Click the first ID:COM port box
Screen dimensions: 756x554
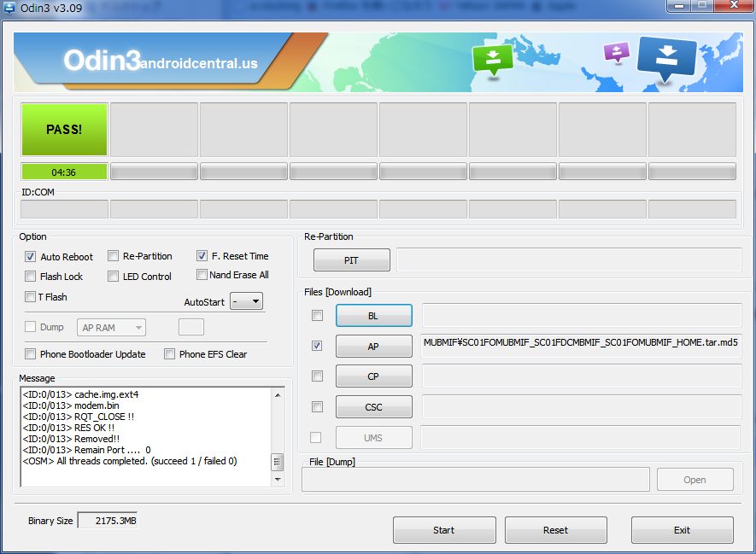click(64, 209)
